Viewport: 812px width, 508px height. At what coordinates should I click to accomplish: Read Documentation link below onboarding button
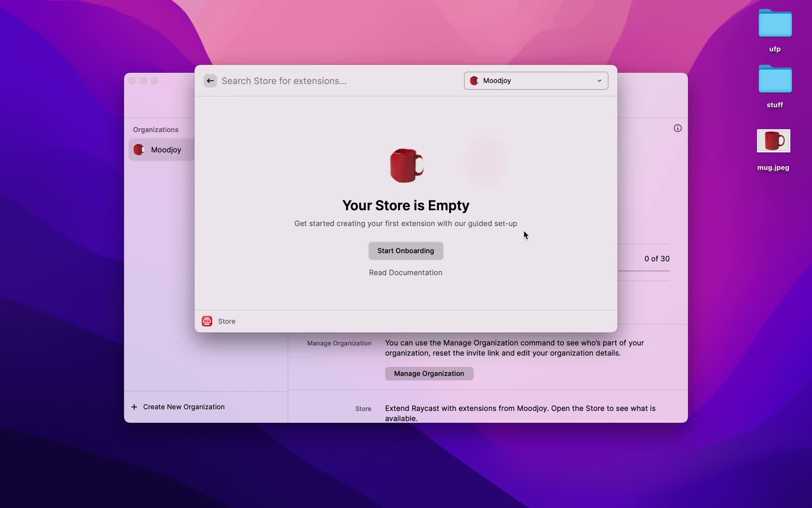[x=405, y=272]
